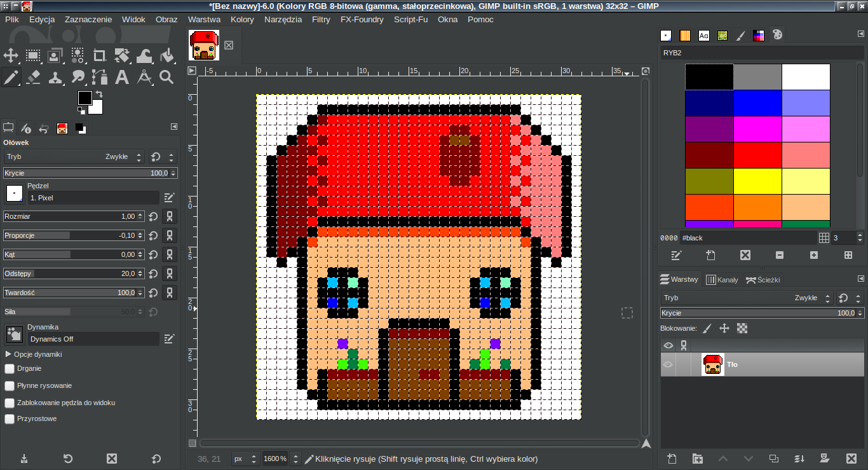Select the Pencil tool
The image size is (868, 470).
[11, 78]
